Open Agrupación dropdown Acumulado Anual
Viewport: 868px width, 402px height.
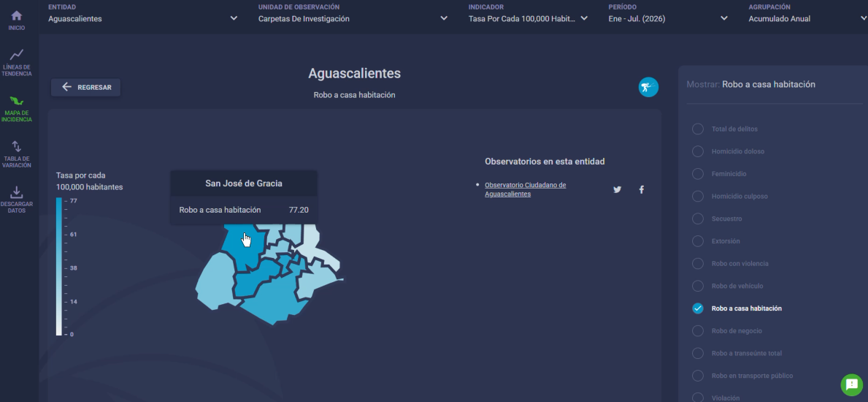(807, 18)
